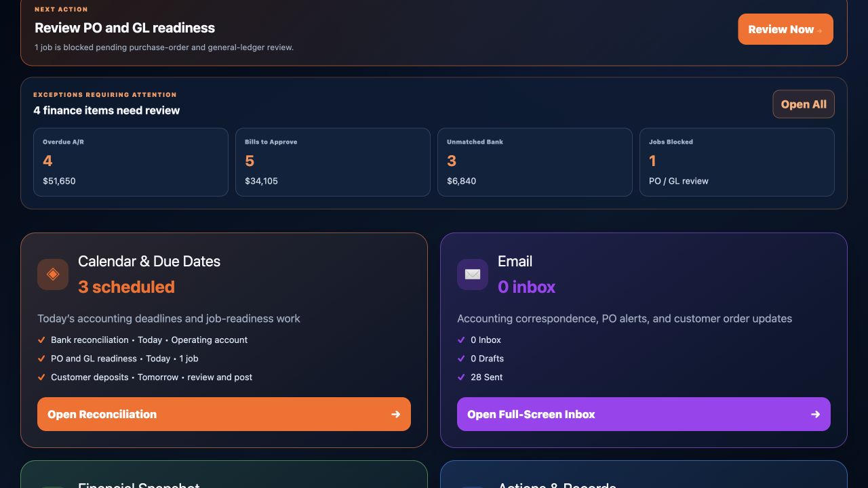The image size is (868, 488).
Task: Click the Calendar & Due Dates diamond icon
Action: (x=53, y=274)
